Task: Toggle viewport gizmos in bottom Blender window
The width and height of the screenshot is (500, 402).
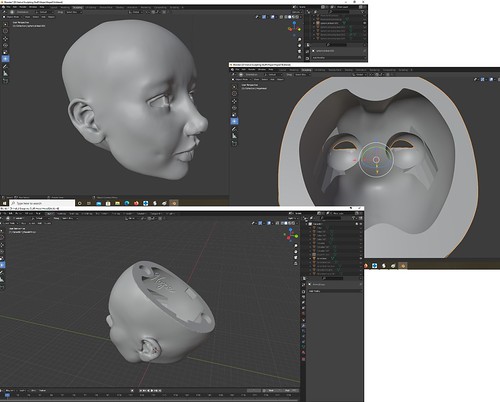Action: coord(260,223)
